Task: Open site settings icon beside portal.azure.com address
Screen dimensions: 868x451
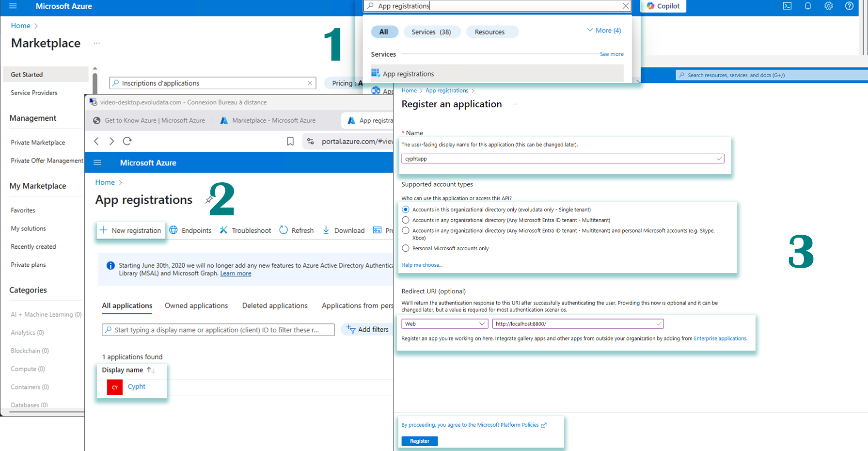Action: tap(310, 141)
